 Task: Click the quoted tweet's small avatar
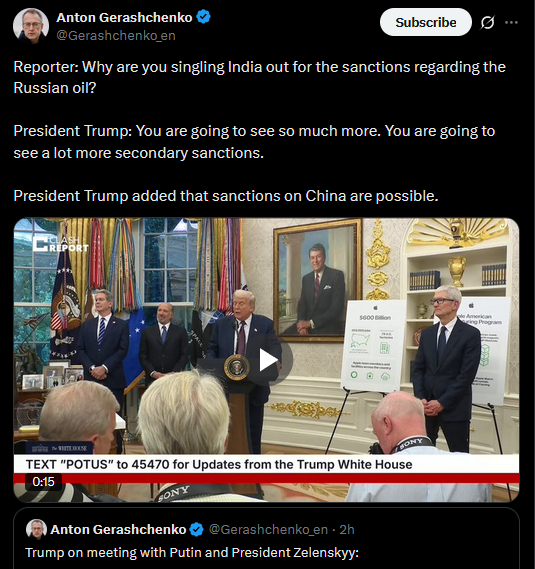pos(36,529)
